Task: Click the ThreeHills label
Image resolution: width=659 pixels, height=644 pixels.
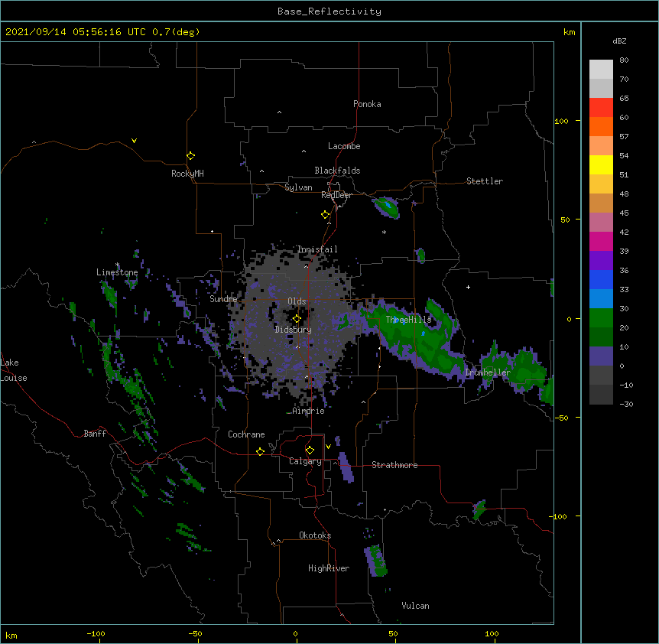Action: pos(409,320)
